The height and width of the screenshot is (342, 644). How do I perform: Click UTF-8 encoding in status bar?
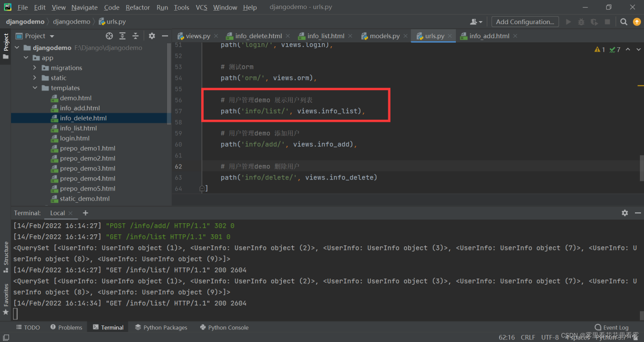tap(550, 337)
